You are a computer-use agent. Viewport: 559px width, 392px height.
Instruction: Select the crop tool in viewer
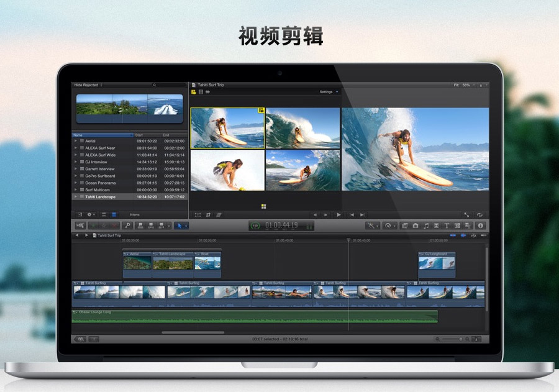point(208,215)
